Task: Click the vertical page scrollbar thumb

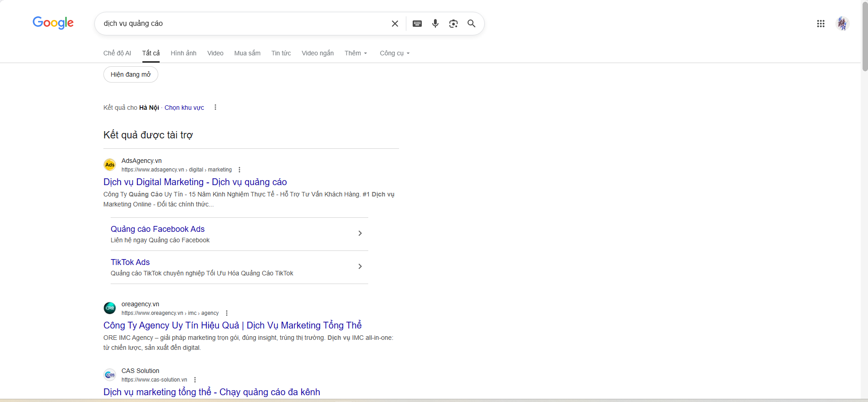Action: [x=865, y=36]
